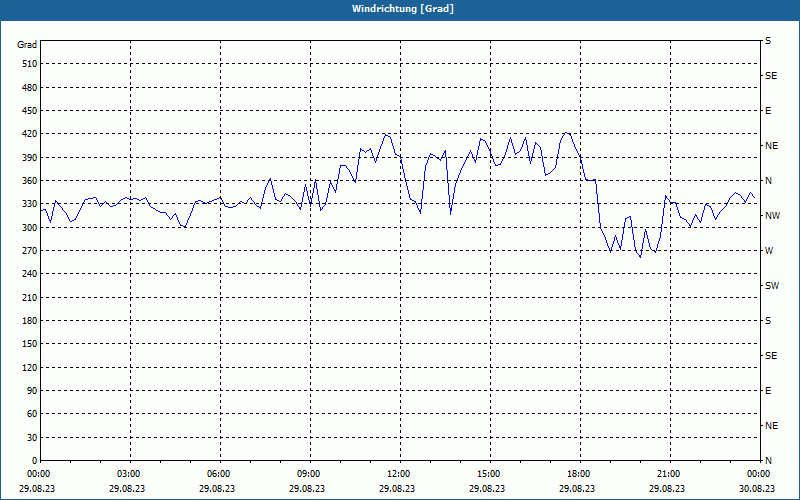Select the 120 left axis value
Image resolution: width=800 pixels, height=500 pixels.
[30, 367]
